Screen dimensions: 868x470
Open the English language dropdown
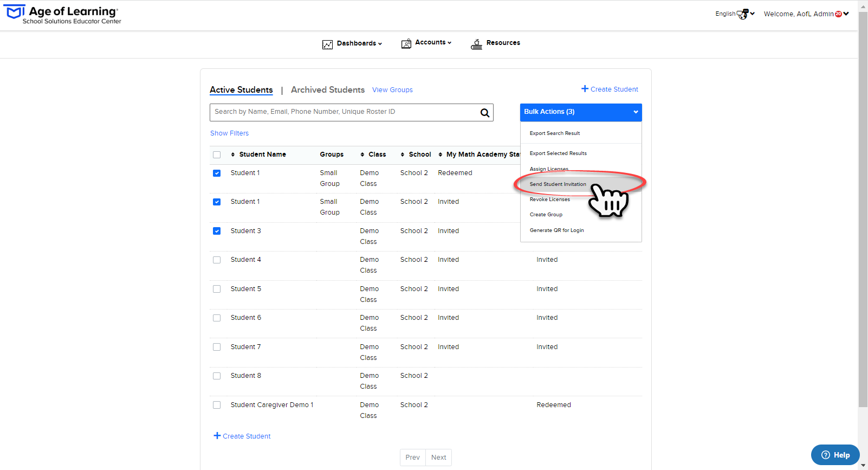[x=735, y=14]
